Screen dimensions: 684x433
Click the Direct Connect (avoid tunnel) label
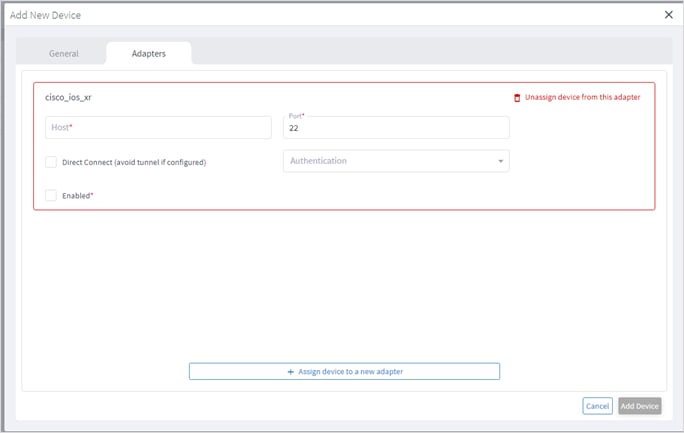coord(140,161)
